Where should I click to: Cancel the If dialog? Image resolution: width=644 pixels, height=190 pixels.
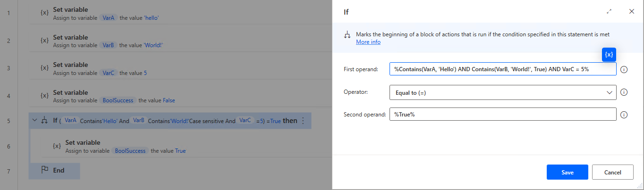click(613, 172)
